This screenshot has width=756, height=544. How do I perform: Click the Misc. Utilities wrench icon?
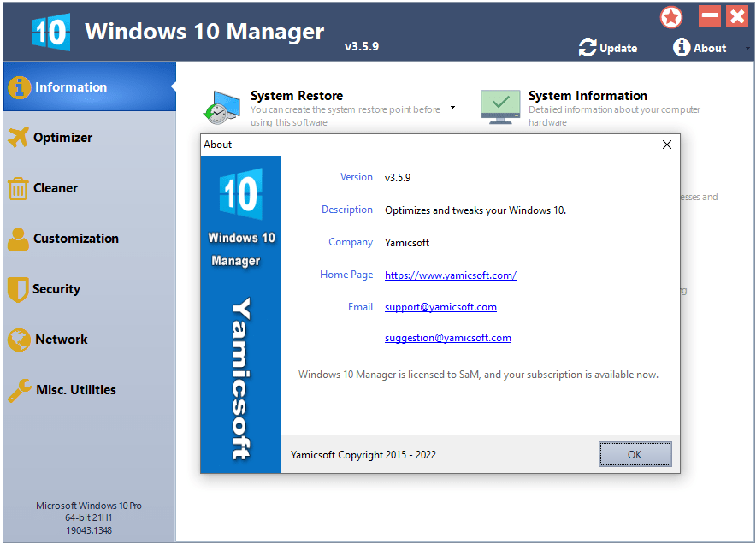coord(20,390)
